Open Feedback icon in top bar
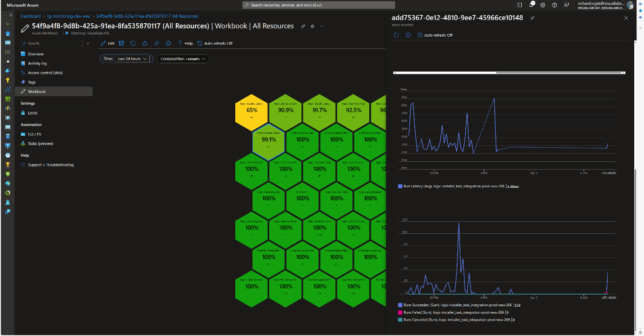 [566, 5]
